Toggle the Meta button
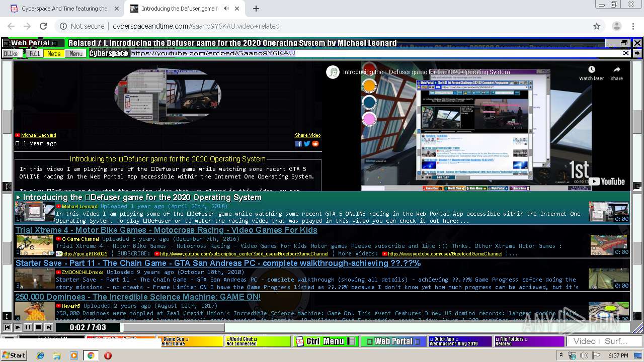The width and height of the screenshot is (644, 362). 54,54
